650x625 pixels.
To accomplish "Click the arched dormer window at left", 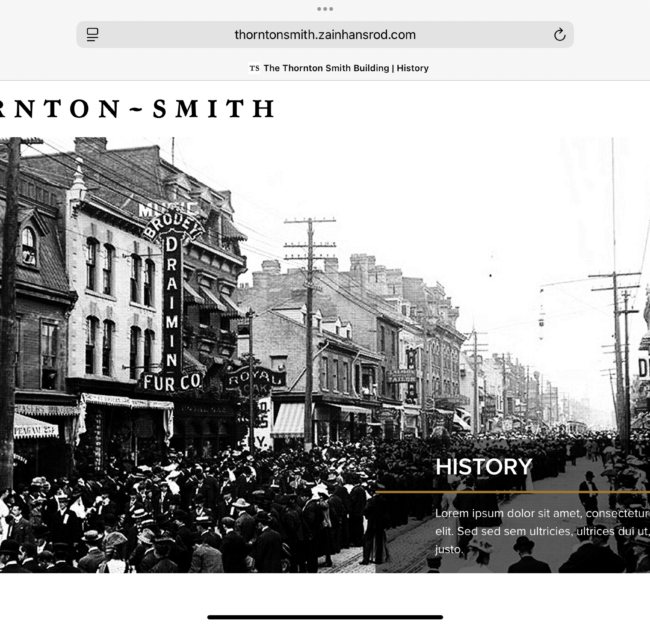I will (28, 246).
